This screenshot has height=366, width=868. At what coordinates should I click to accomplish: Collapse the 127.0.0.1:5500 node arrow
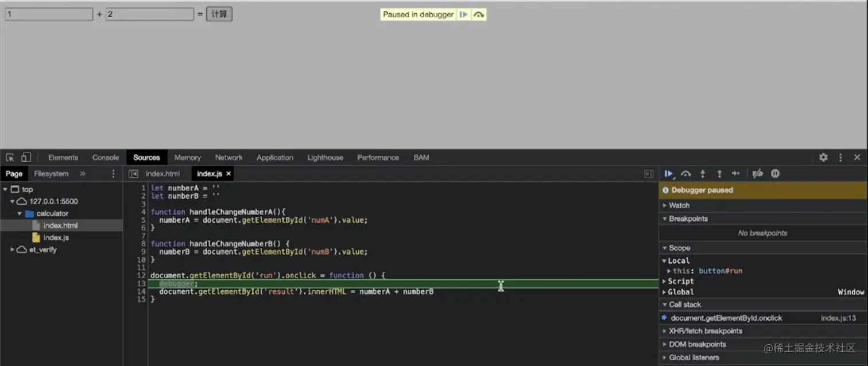[12, 201]
